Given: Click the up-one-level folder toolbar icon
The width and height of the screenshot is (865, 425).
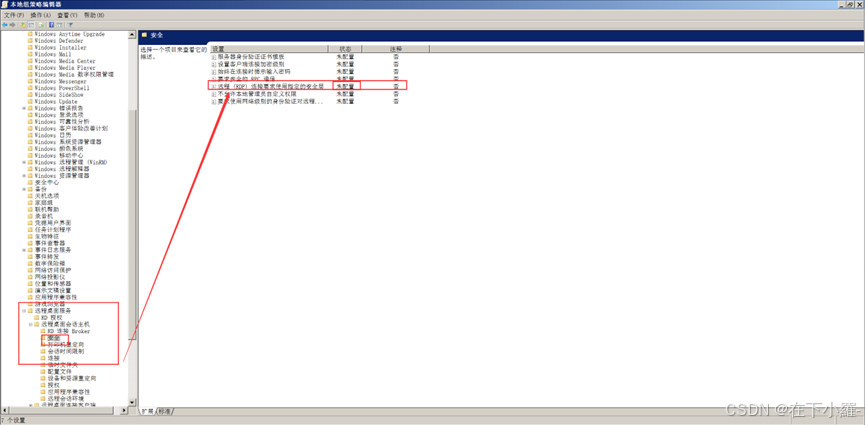Looking at the screenshot, I should point(23,25).
